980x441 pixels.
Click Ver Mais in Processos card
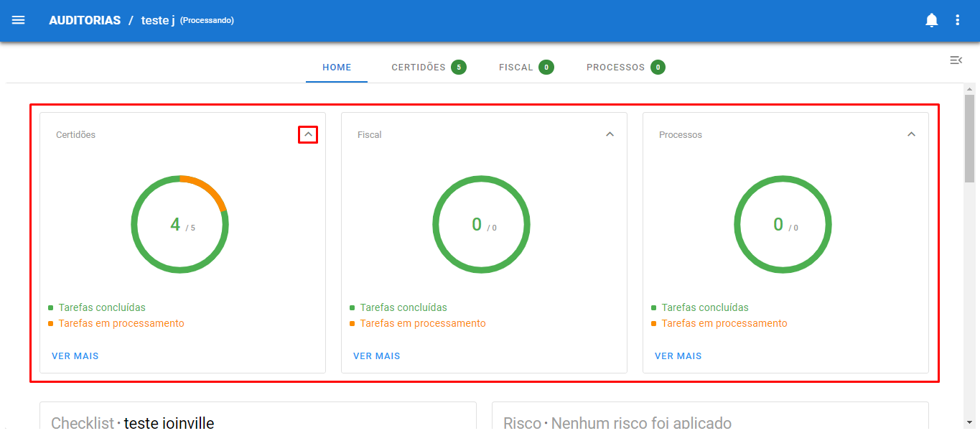coord(678,356)
